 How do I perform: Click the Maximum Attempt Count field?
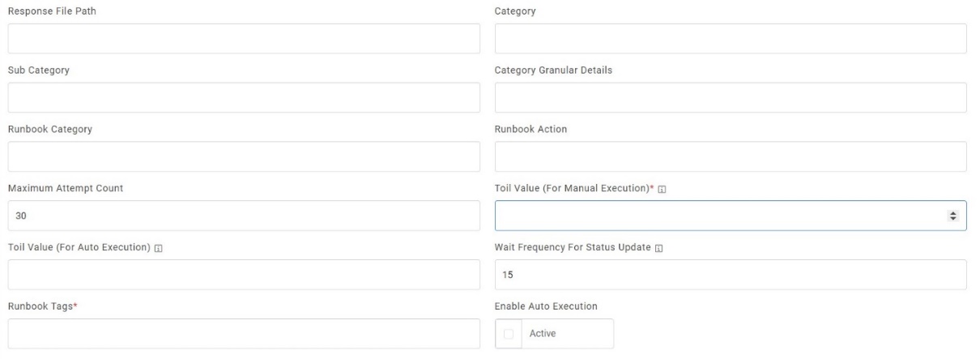(x=244, y=216)
